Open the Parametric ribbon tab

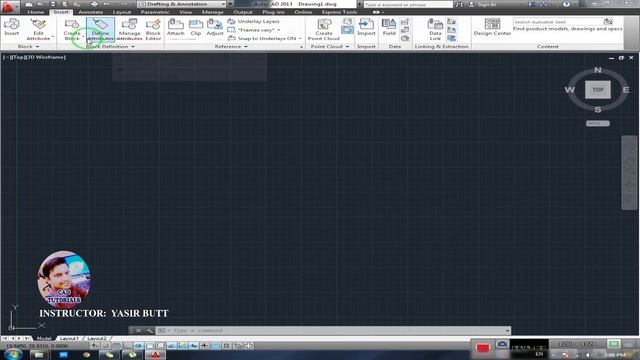coord(155,12)
